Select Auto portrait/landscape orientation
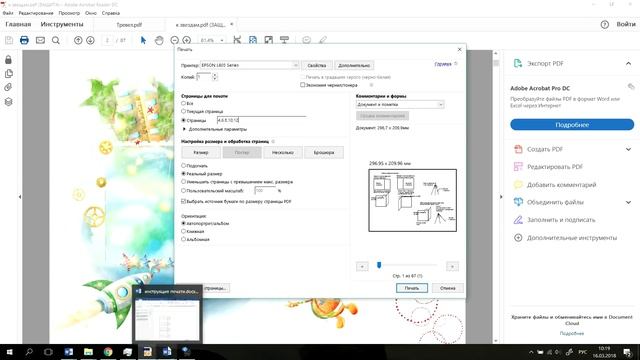The image size is (640, 360). coord(183,223)
